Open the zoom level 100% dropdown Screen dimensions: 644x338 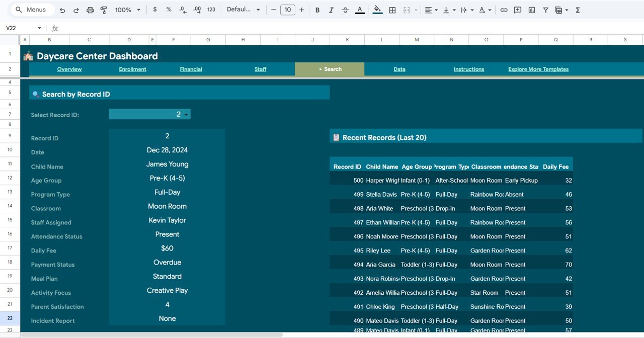coord(127,10)
